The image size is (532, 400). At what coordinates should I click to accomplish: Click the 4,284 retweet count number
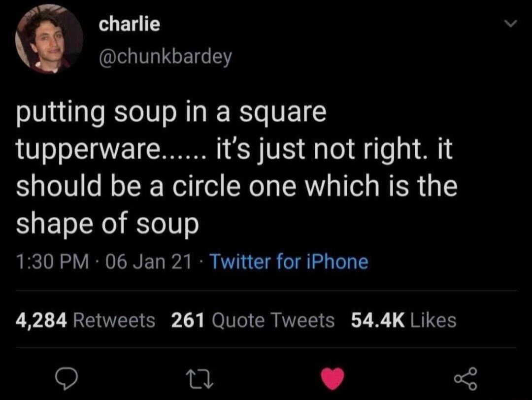tap(41, 321)
